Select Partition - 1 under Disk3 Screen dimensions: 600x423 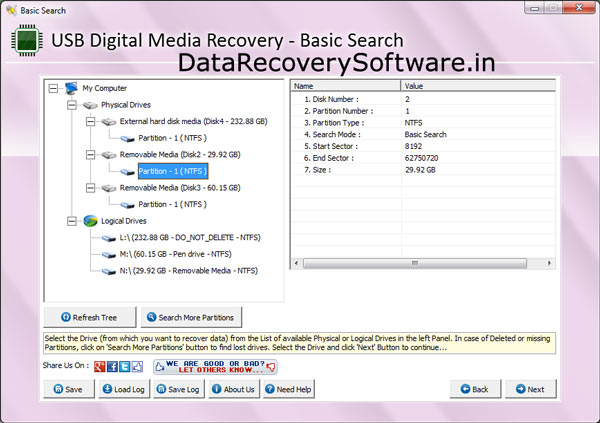(172, 204)
